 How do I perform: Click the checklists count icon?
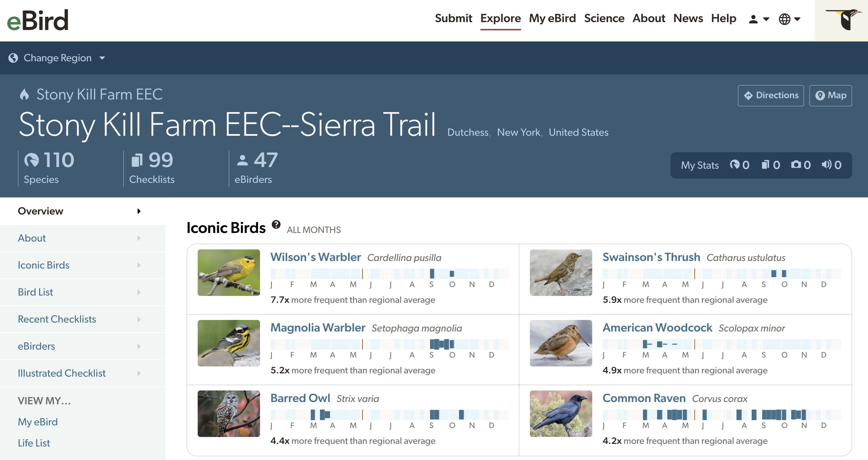click(x=137, y=160)
